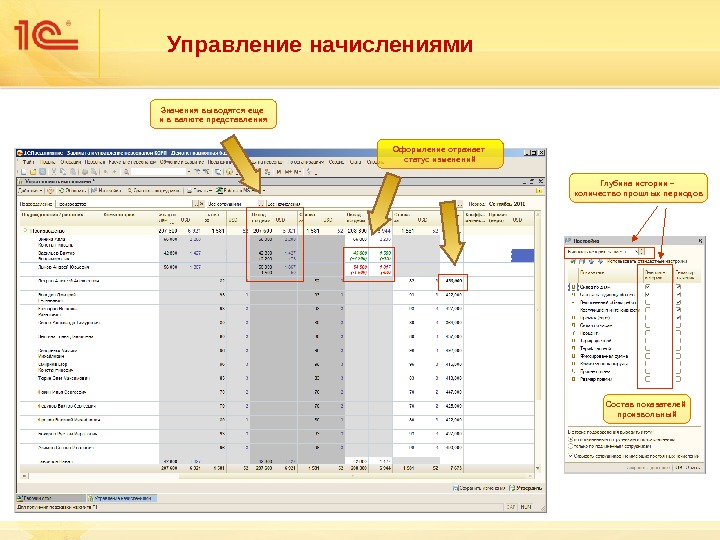
Task: Switch to the first window tab in bottom bar
Action: 51,498
